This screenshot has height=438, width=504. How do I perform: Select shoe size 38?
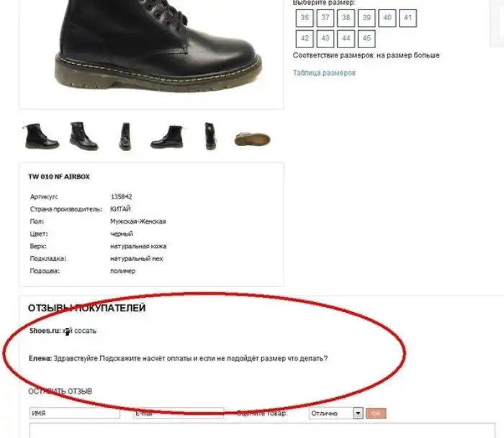pyautogui.click(x=346, y=18)
